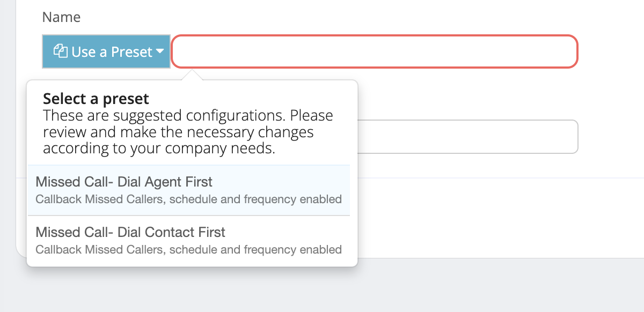Open the Use a Preset dropdown button

point(106,51)
